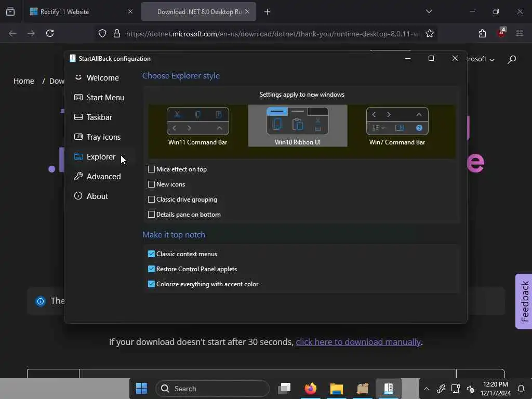Click the taskbar Search box
The image size is (532, 399).
(x=212, y=389)
